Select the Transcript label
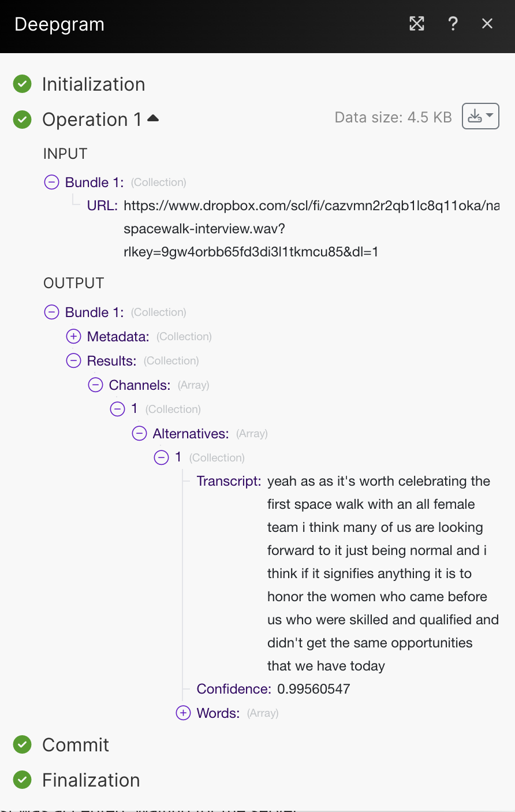515x812 pixels. pos(229,481)
